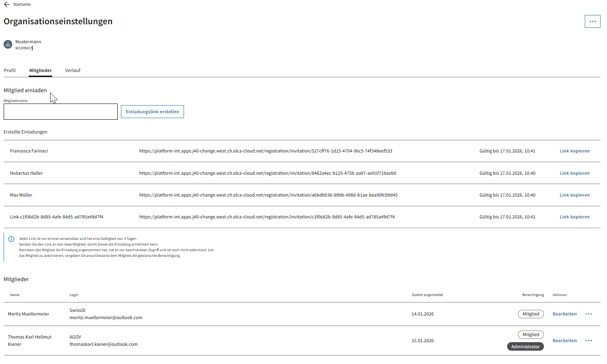The image size is (607, 364).
Task: Click the Startseite breadcrumb text
Action: (22, 4)
